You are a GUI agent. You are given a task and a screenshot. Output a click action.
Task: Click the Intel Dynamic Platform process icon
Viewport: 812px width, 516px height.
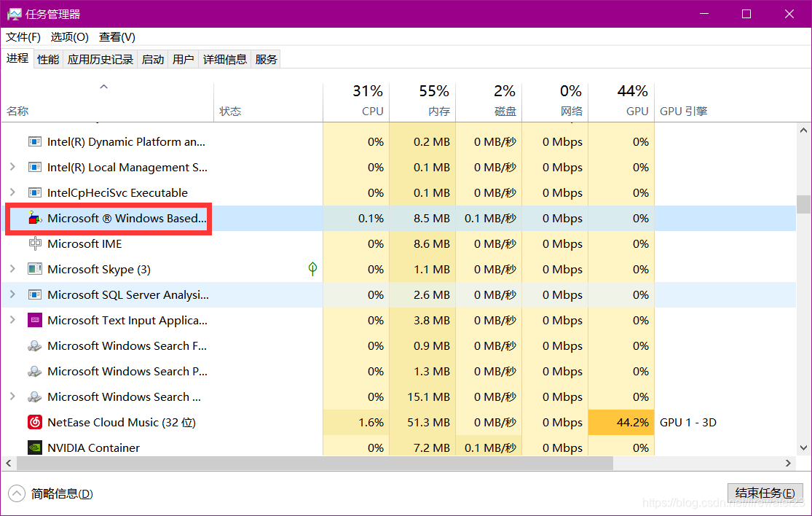point(35,142)
